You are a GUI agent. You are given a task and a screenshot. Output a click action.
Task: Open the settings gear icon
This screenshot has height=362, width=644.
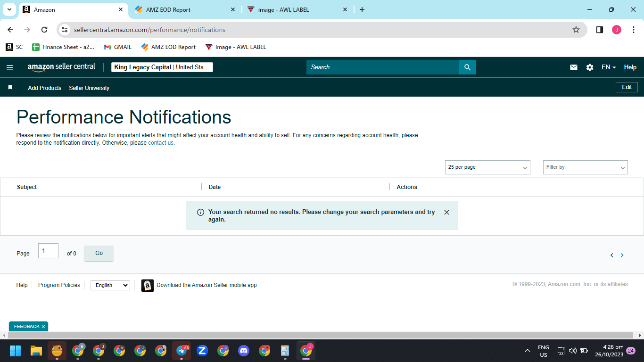click(590, 67)
